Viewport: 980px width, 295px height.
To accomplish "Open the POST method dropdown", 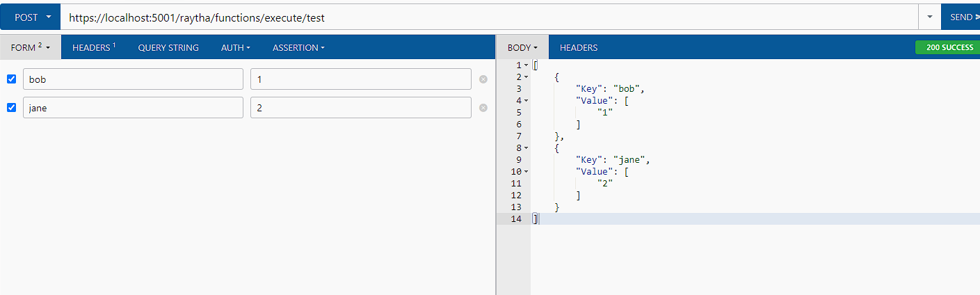I will pyautogui.click(x=30, y=17).
